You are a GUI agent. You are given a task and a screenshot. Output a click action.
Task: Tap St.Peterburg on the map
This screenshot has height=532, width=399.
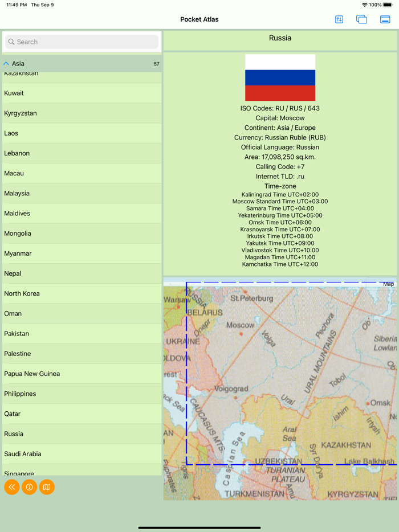[251, 298]
